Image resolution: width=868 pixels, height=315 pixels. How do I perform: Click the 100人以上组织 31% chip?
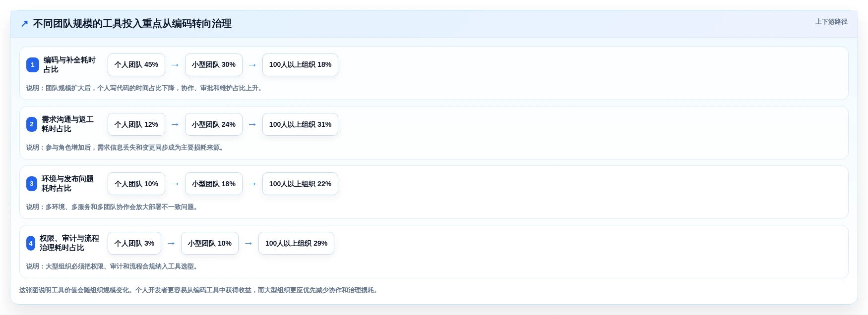coord(300,124)
